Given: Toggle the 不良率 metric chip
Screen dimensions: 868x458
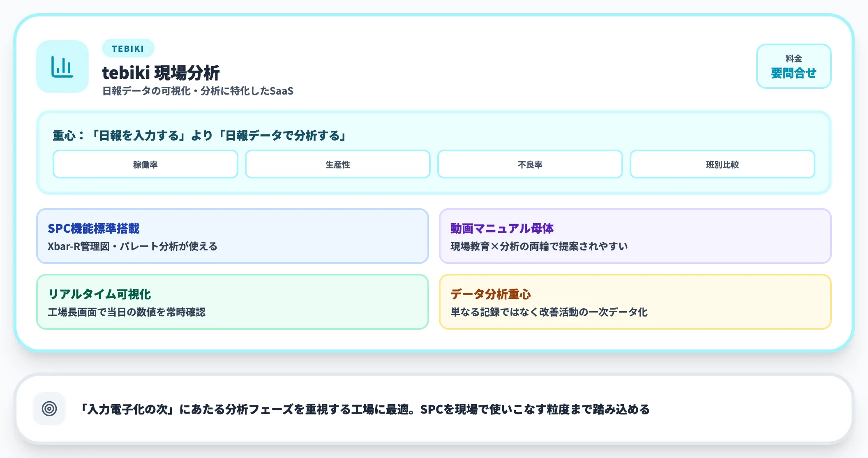Looking at the screenshot, I should (530, 164).
